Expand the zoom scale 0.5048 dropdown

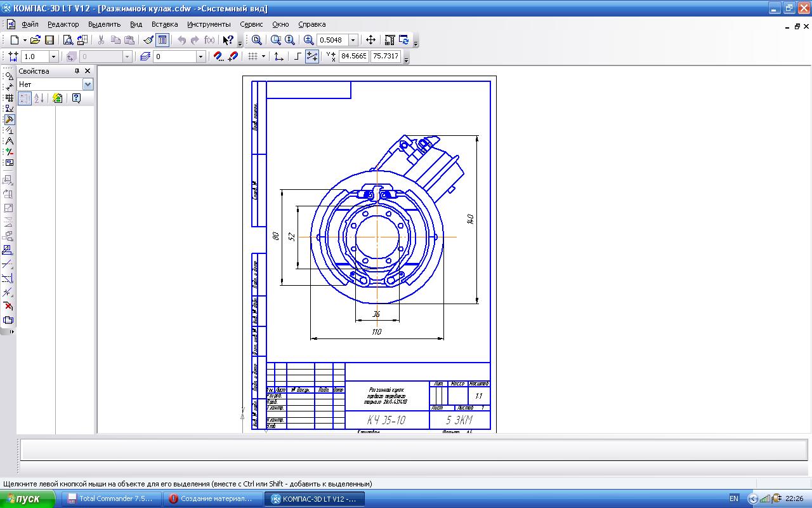(353, 40)
